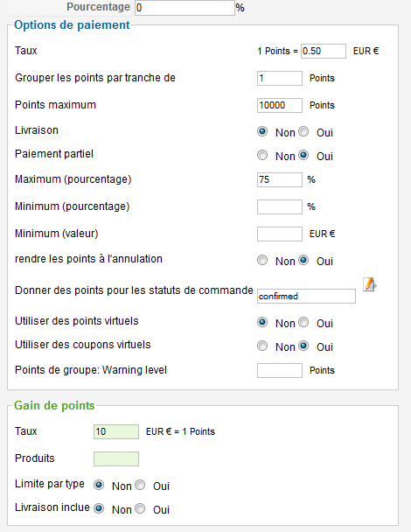Select Oui for Limite par type
Image resolution: width=411 pixels, height=532 pixels.
tap(140, 485)
